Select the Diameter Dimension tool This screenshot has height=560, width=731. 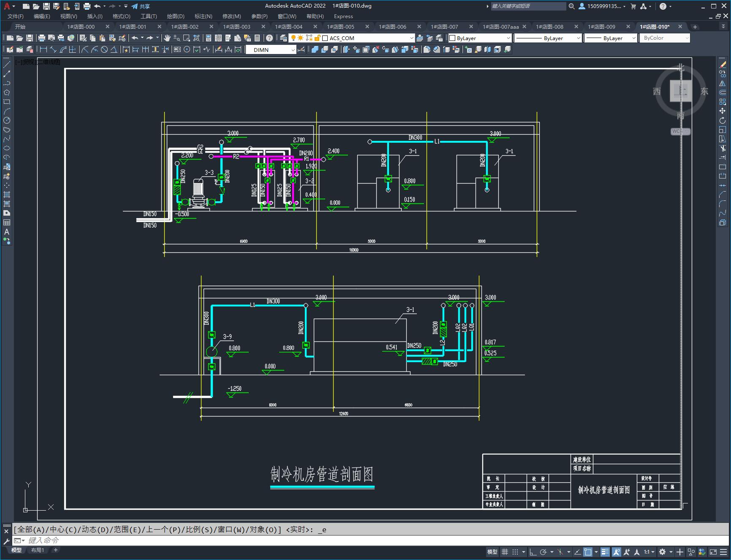click(x=104, y=49)
